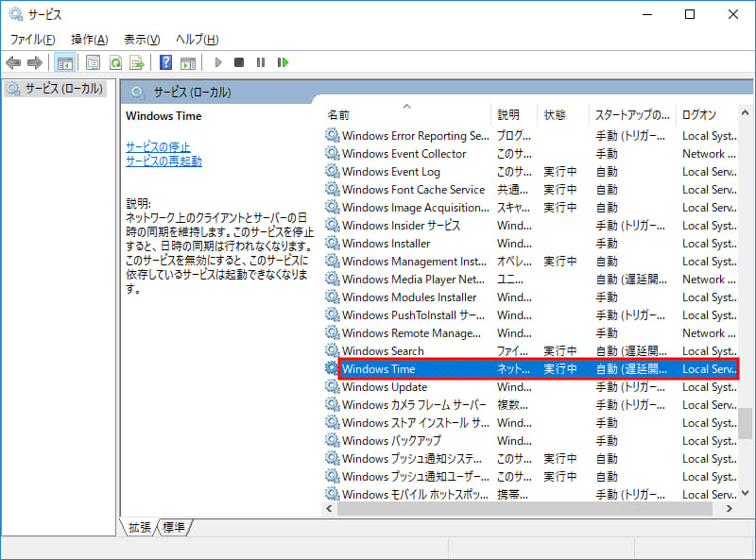Open the Export List toolbar icon

click(137, 62)
